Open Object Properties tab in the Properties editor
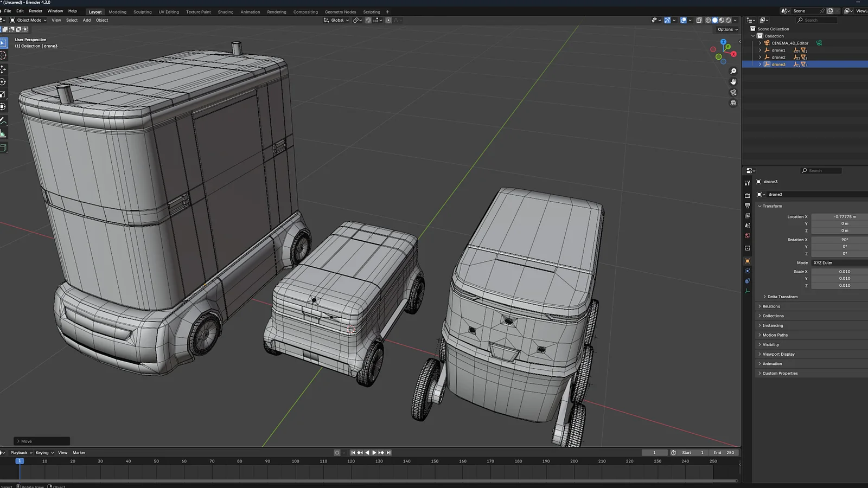Viewport: 868px width, 488px height. [748, 262]
